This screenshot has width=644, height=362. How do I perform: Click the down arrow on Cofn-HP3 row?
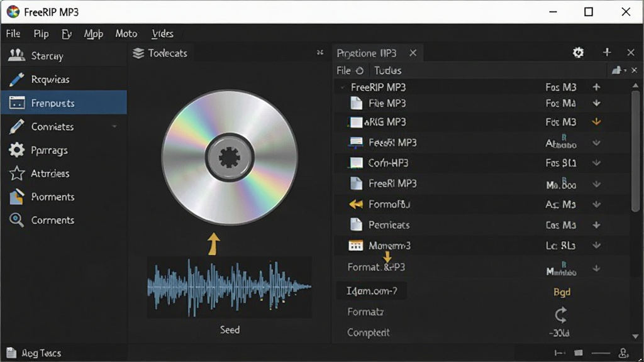596,163
